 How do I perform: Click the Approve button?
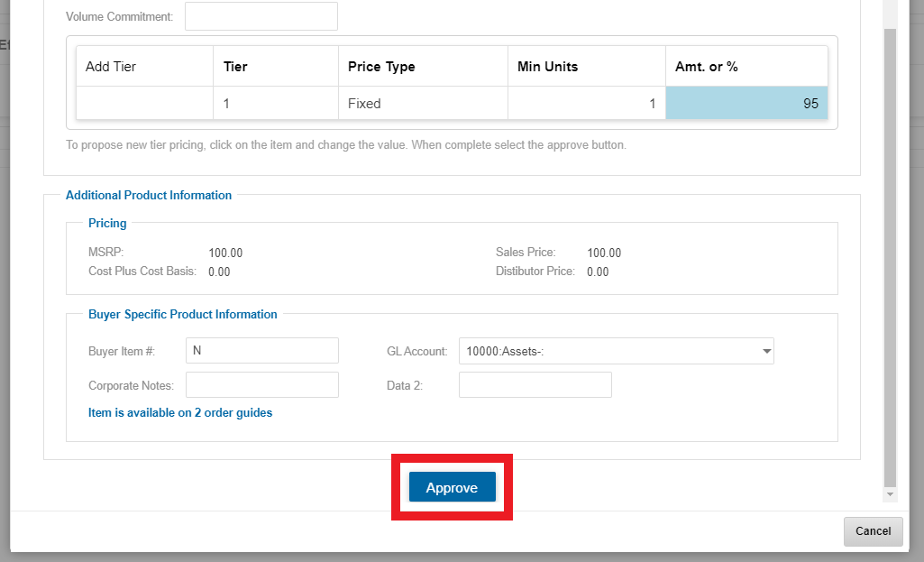click(452, 487)
